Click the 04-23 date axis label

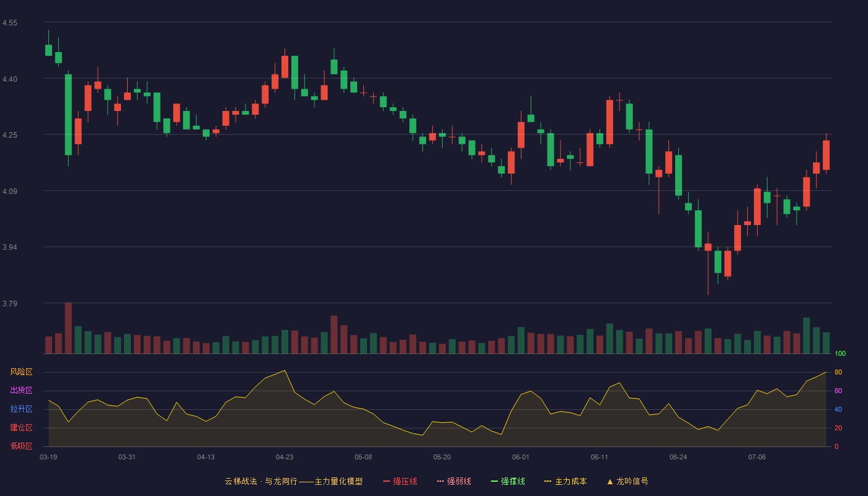285,457
